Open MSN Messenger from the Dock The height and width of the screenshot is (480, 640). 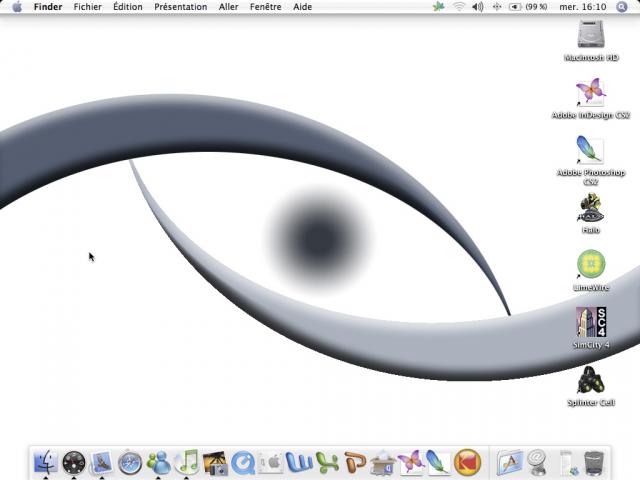[x=158, y=463]
